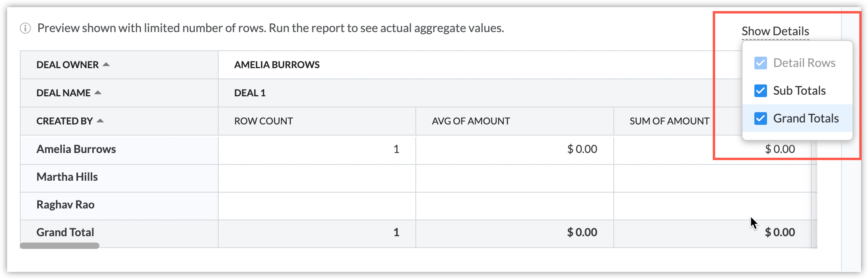Click the Row Count column header
868x279 pixels.
click(263, 121)
